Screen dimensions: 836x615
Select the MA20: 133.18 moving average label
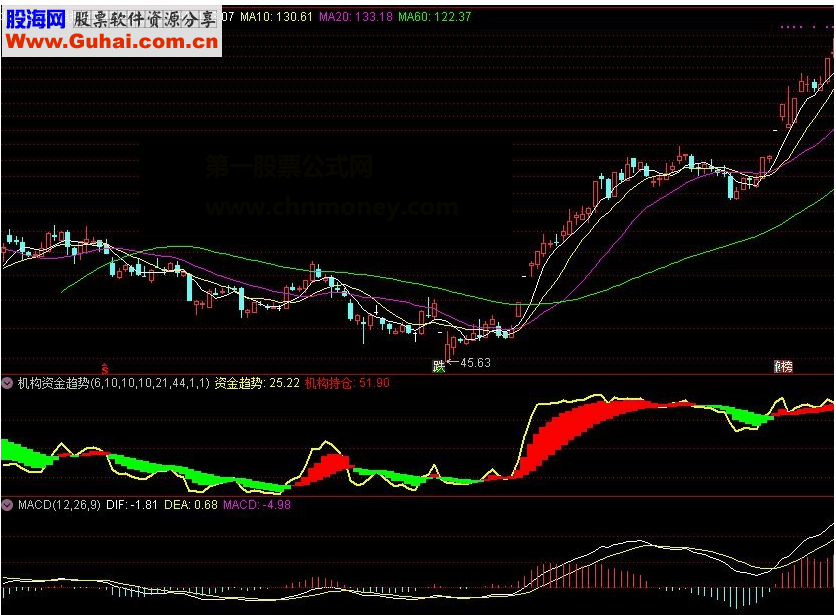[x=356, y=17]
